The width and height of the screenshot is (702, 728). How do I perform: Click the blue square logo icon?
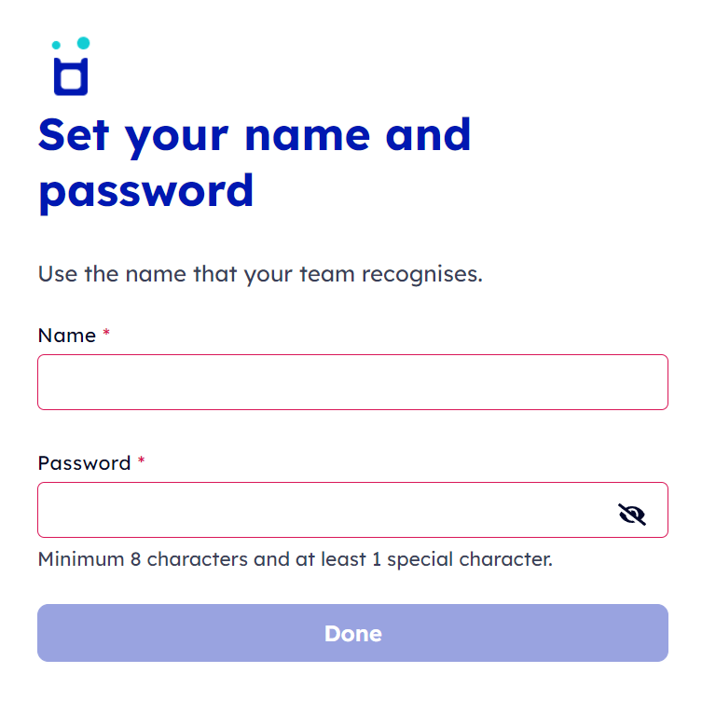pyautogui.click(x=71, y=76)
